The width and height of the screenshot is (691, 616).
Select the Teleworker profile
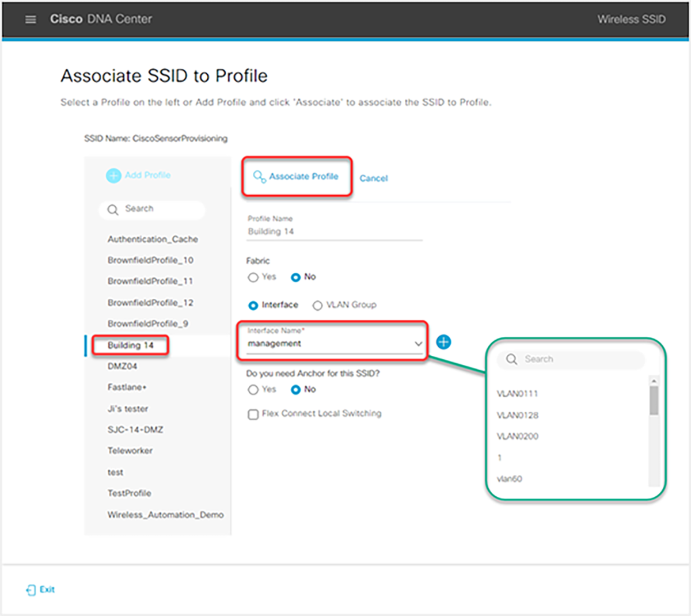[x=130, y=451]
